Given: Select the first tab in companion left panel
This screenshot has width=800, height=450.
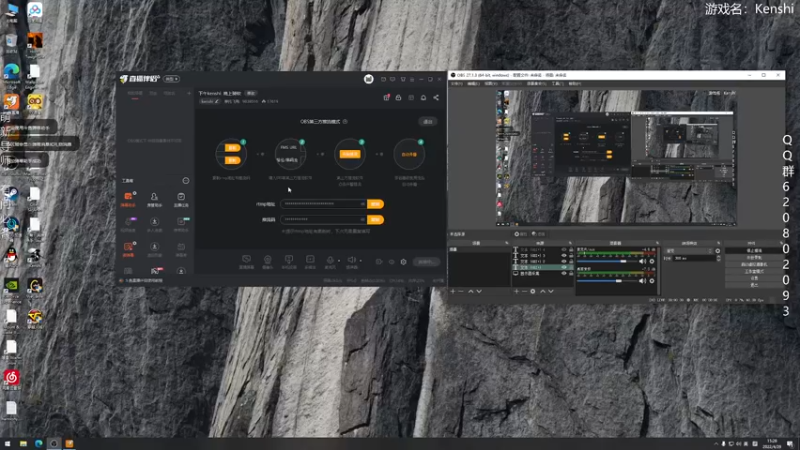Looking at the screenshot, I should pos(135,94).
